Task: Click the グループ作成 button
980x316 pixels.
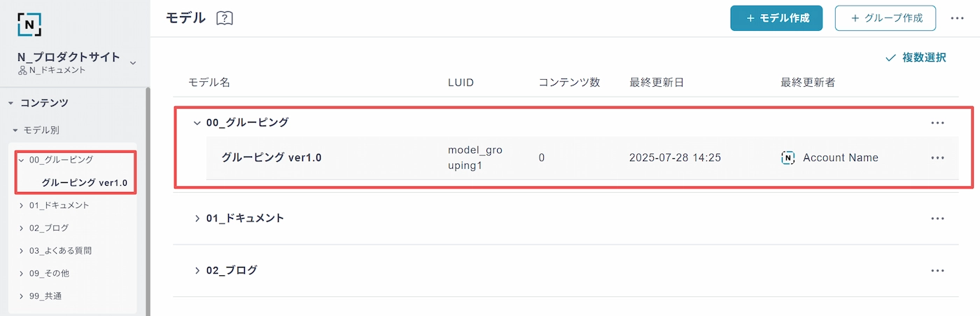Action: 885,18
